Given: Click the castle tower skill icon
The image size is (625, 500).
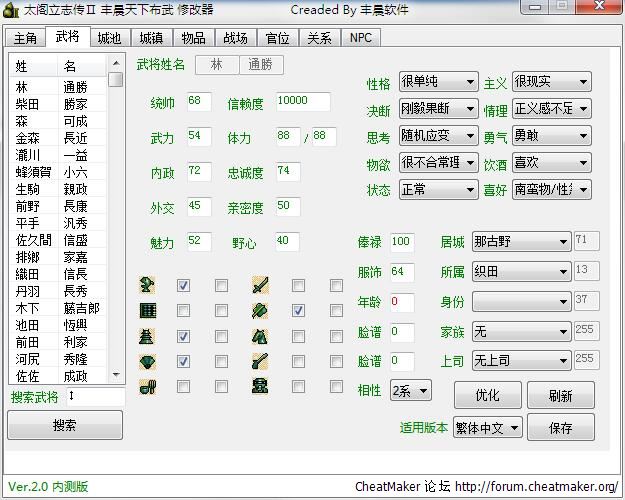Looking at the screenshot, I should pos(147,336).
